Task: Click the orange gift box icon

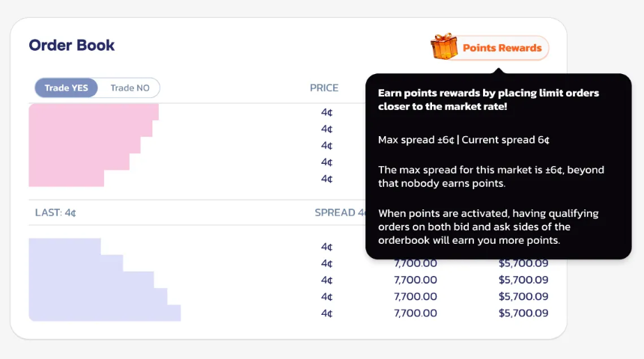Action: (444, 46)
